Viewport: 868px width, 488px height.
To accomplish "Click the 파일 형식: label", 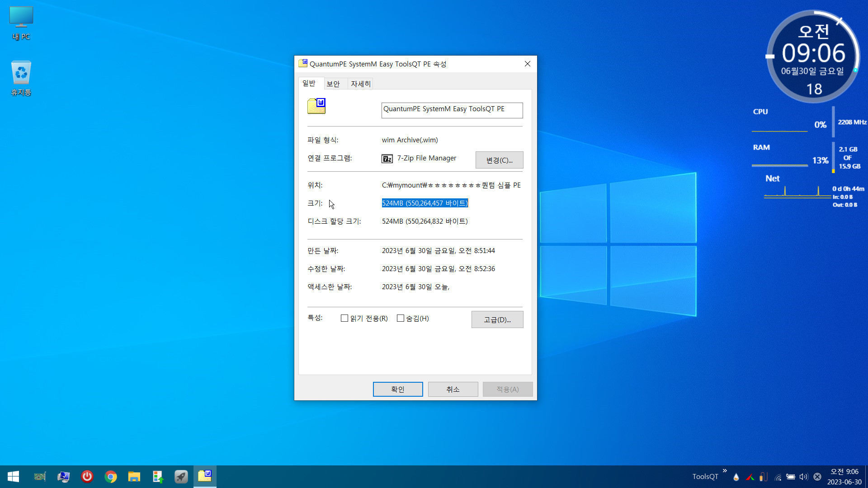I will pos(323,140).
